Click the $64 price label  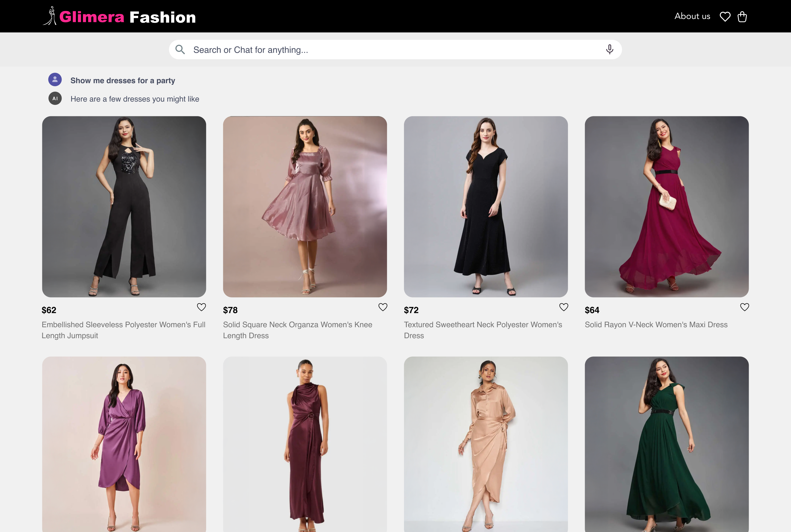[592, 310]
